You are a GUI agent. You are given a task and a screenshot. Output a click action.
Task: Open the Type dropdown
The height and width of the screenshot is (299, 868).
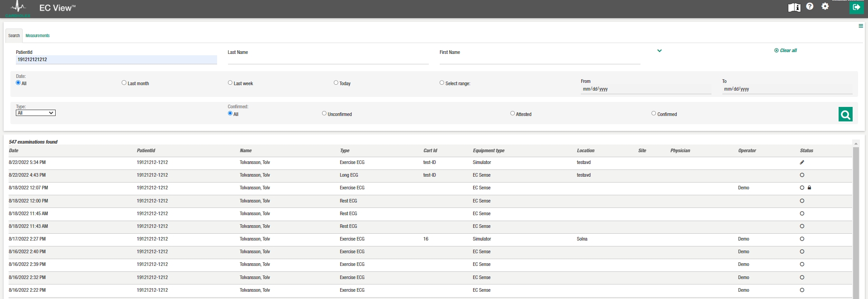click(35, 113)
